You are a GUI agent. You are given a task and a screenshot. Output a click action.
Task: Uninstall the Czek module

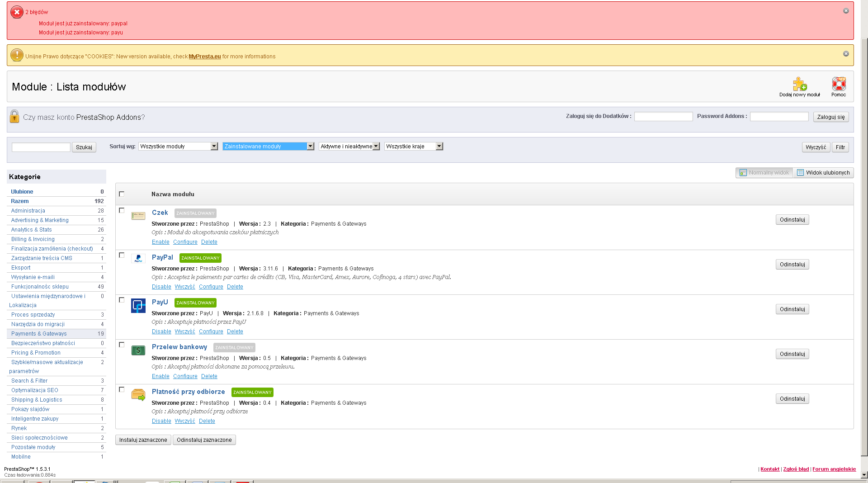tap(793, 220)
